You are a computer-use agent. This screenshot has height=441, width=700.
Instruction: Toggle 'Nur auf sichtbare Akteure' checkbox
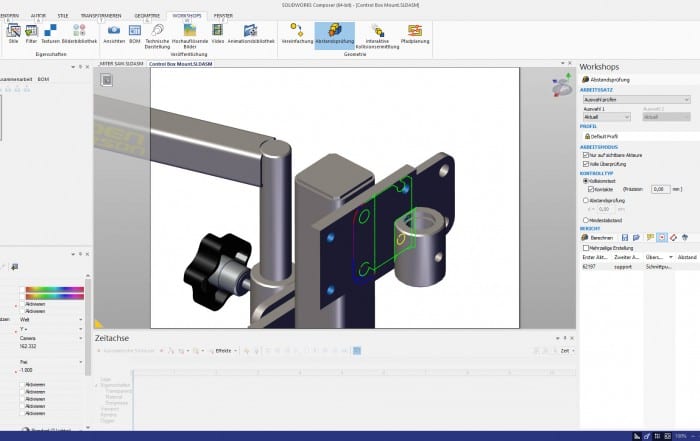pyautogui.click(x=586, y=155)
